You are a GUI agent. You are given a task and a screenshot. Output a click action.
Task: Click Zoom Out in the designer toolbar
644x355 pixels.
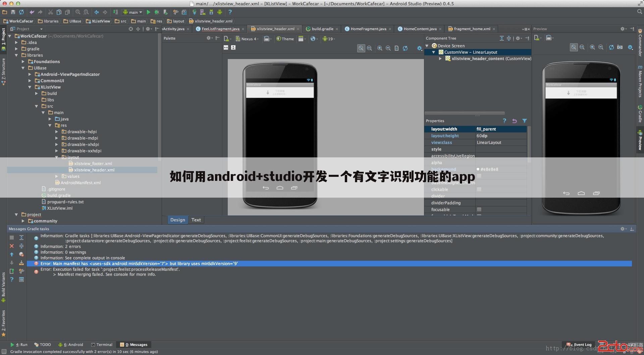click(x=388, y=48)
